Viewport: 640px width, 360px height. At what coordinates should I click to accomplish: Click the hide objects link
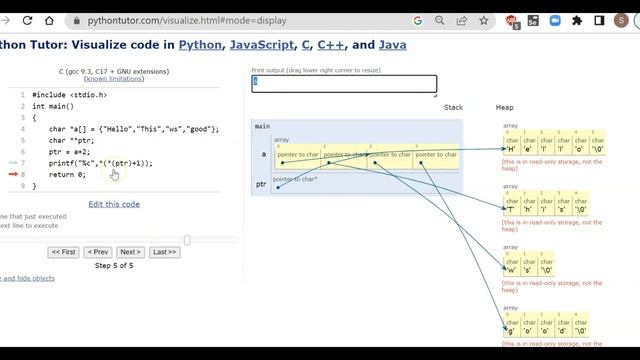click(x=27, y=278)
